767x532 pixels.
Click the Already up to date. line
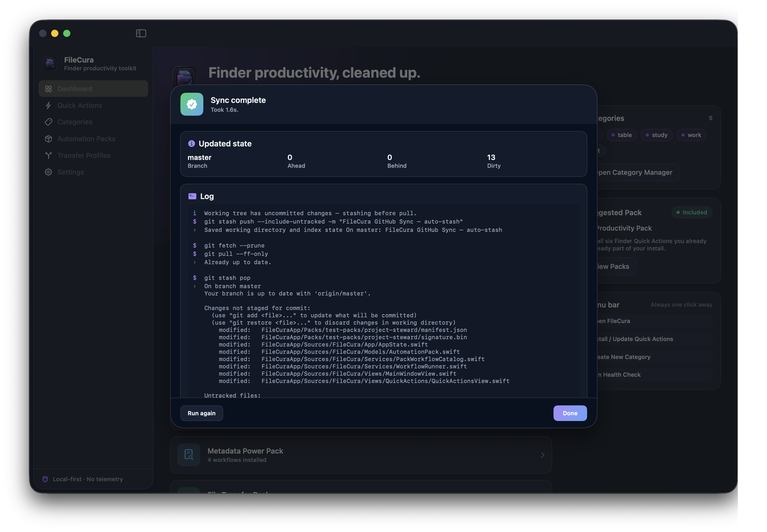[238, 262]
